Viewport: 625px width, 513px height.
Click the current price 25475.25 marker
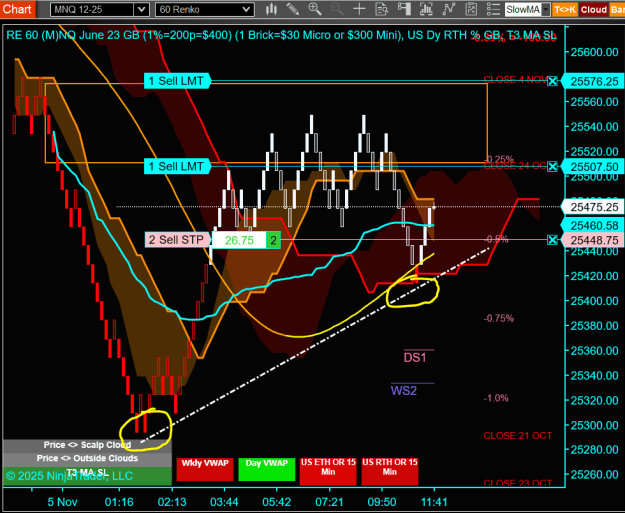click(594, 207)
